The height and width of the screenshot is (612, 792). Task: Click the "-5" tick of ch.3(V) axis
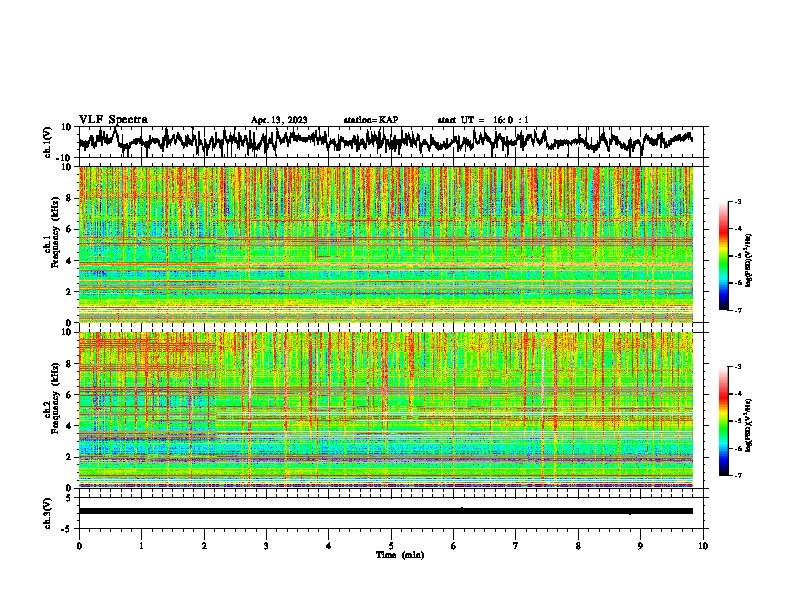[67, 529]
